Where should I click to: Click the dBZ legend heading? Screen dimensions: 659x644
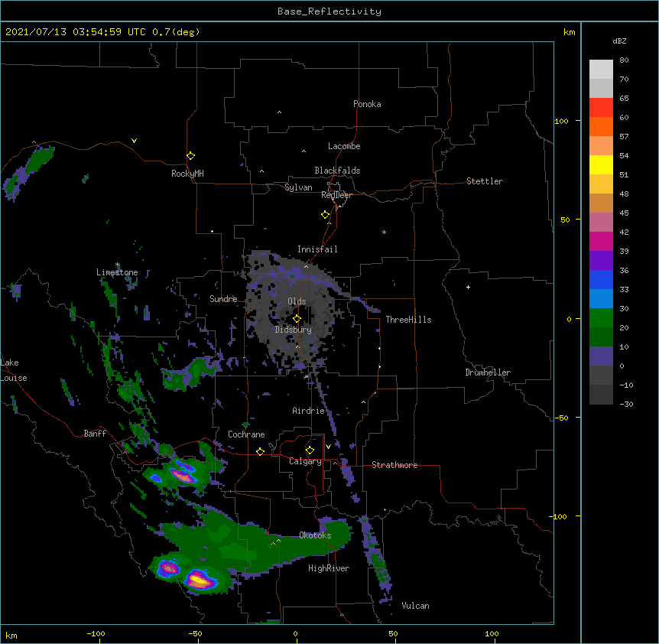(x=619, y=41)
